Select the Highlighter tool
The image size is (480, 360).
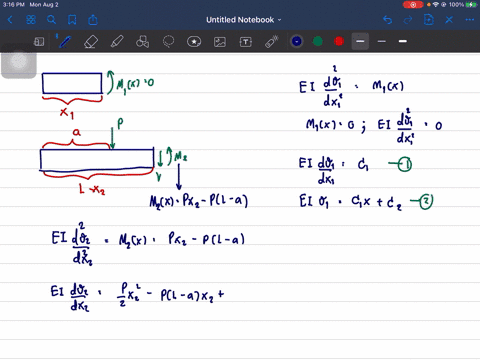[x=117, y=42]
